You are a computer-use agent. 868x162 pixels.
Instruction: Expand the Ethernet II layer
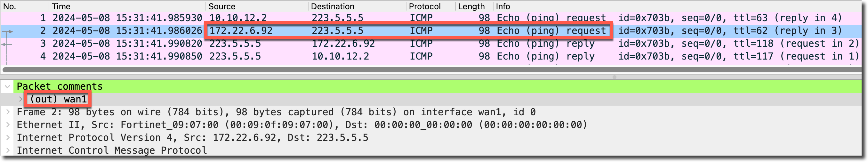(x=8, y=125)
